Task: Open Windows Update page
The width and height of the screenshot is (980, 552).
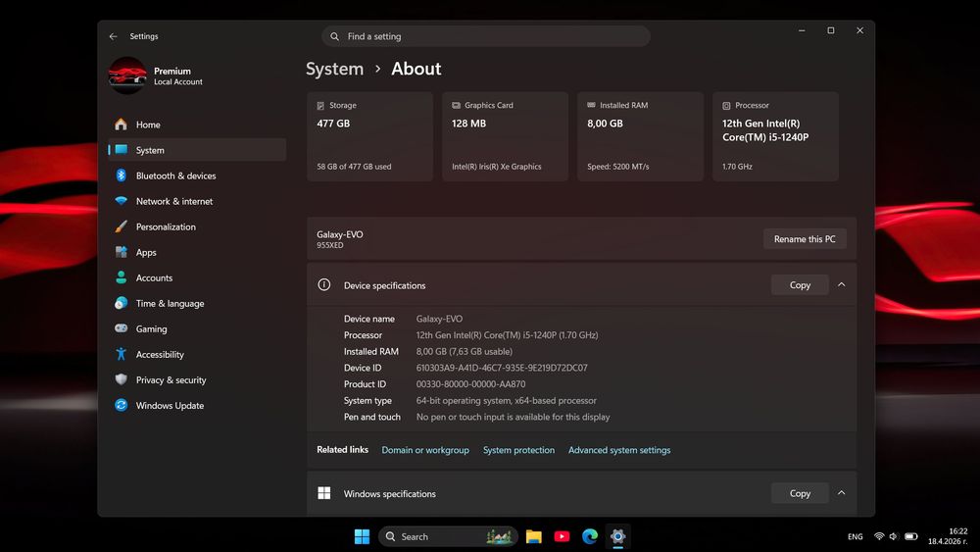Action: [197, 405]
